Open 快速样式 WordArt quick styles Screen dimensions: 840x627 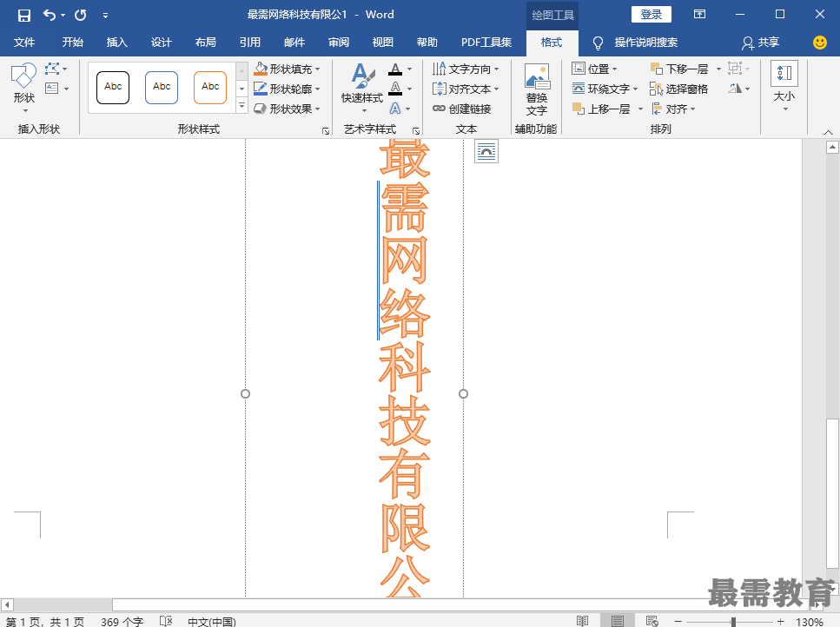click(362, 89)
